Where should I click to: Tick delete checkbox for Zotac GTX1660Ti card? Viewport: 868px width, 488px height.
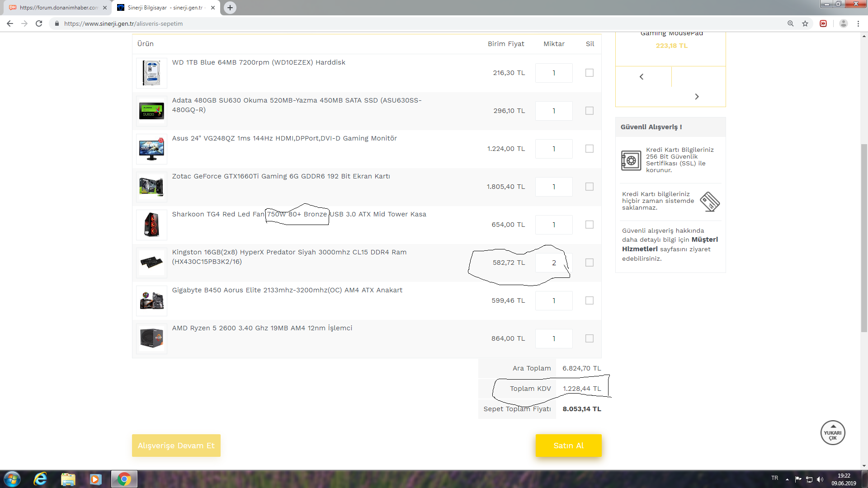point(590,187)
